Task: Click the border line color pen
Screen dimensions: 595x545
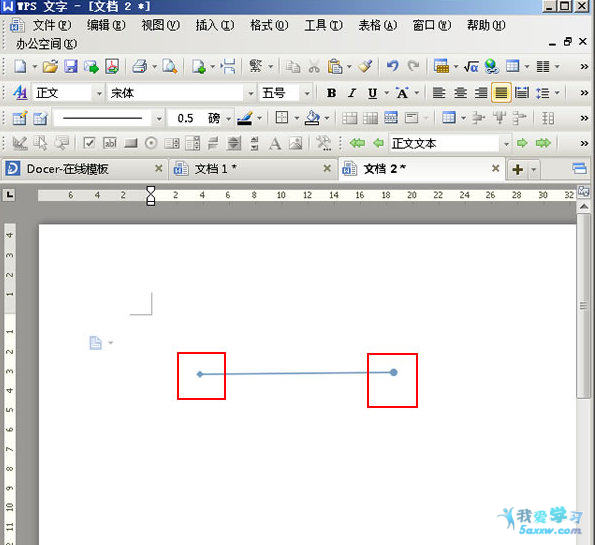Action: tap(244, 118)
